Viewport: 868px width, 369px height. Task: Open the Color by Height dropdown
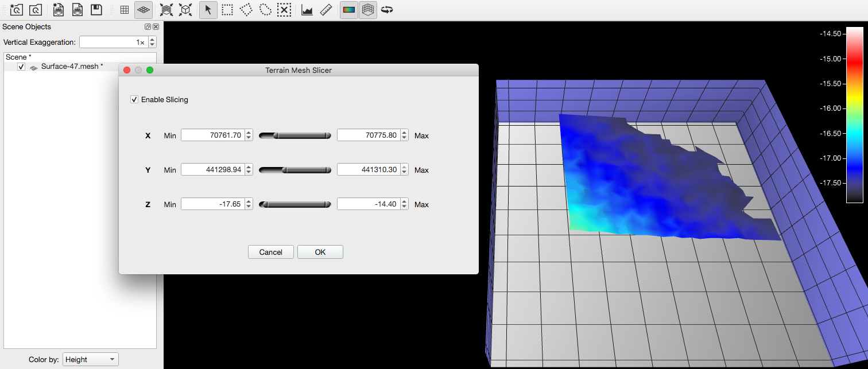coord(91,360)
